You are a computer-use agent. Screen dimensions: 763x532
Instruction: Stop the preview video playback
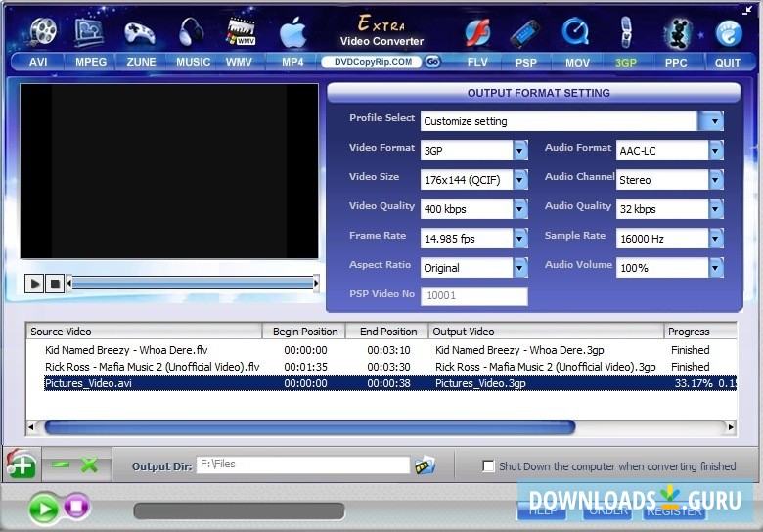click(x=55, y=283)
